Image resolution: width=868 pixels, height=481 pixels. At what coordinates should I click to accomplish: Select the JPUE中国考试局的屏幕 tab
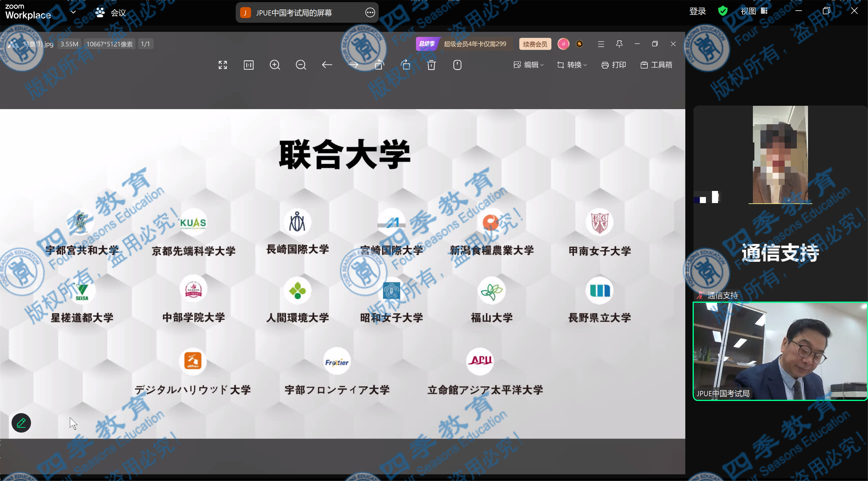tap(307, 13)
